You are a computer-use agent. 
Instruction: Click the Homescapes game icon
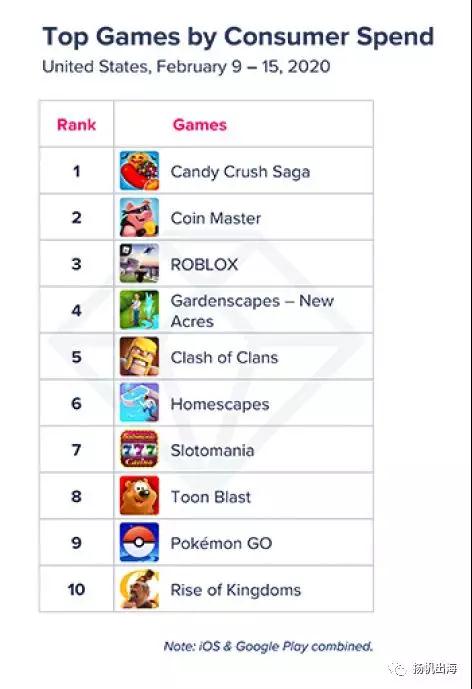(139, 403)
